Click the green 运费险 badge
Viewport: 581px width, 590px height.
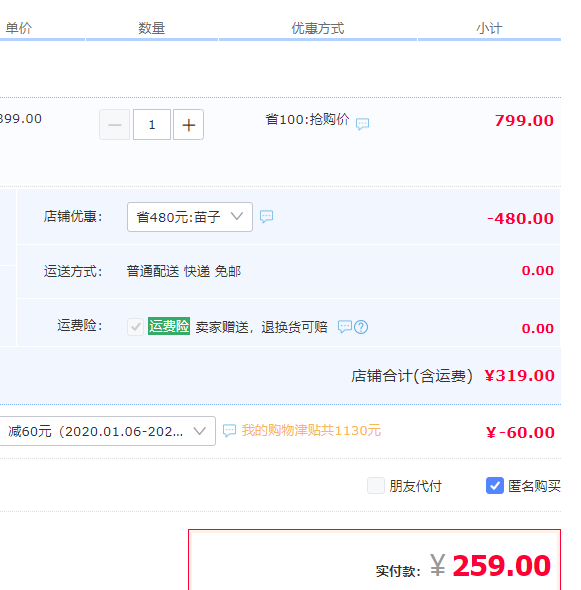point(169,326)
